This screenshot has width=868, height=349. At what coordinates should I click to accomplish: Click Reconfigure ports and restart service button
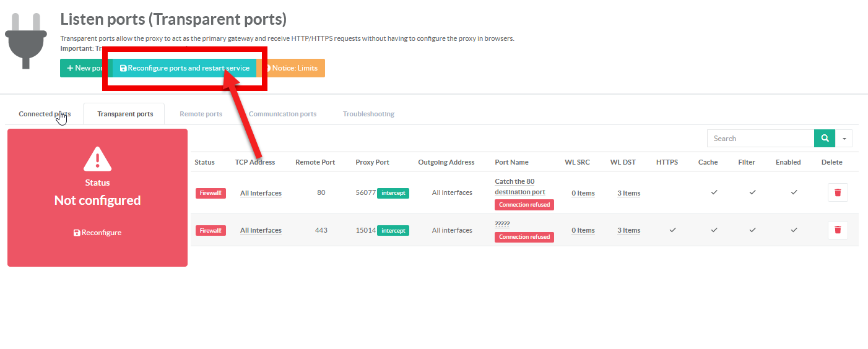184,68
